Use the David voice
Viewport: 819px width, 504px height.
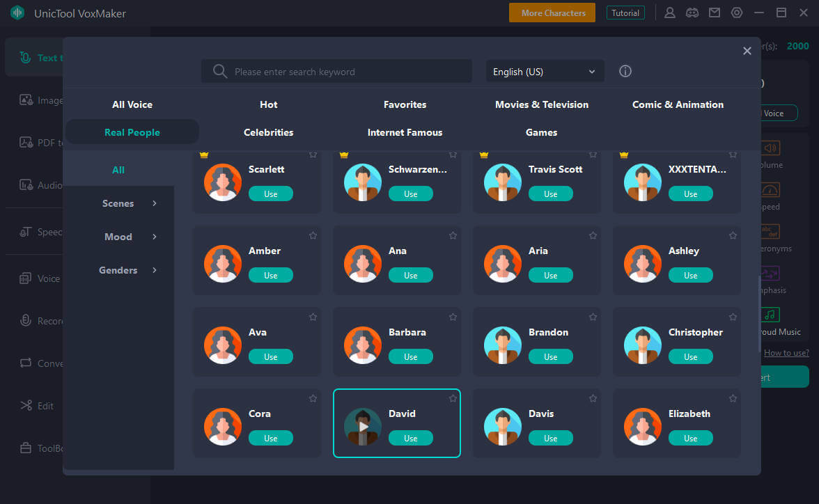click(x=411, y=438)
